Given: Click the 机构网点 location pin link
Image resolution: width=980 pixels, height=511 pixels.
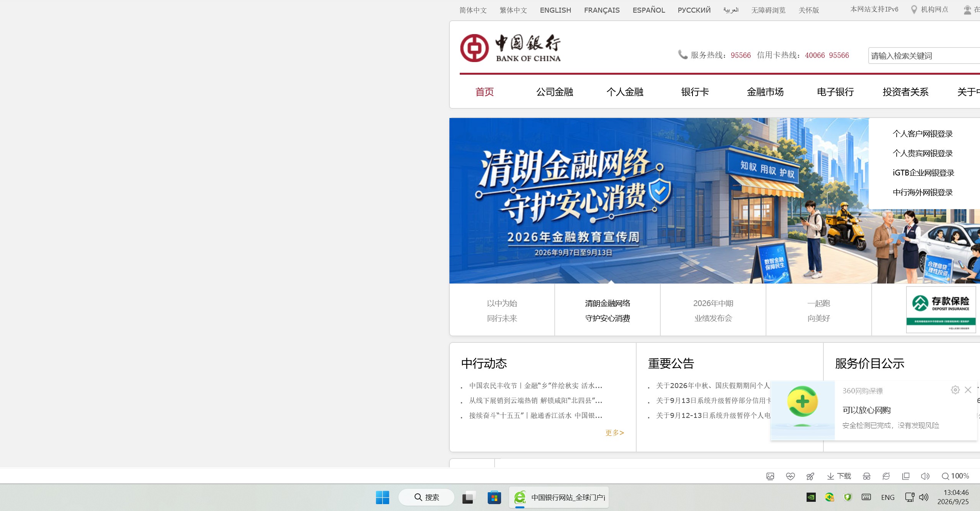Looking at the screenshot, I should click(x=929, y=10).
